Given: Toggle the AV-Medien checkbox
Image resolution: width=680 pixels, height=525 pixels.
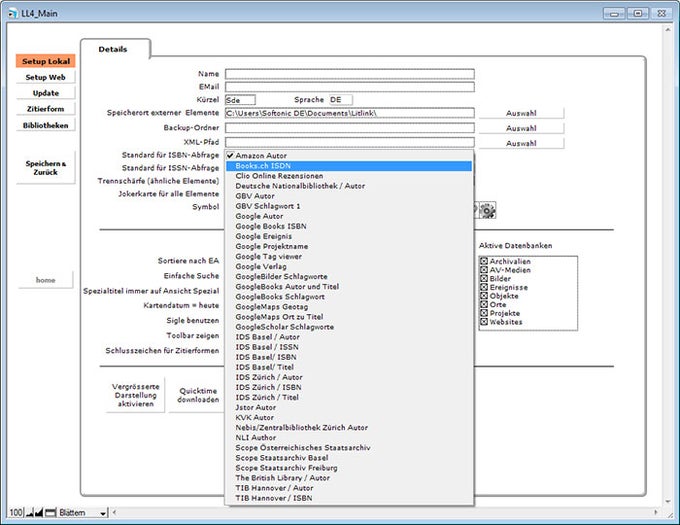Looking at the screenshot, I should click(x=484, y=270).
